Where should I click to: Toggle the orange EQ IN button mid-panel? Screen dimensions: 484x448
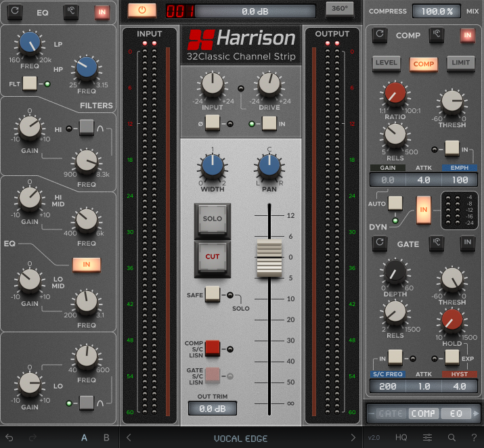[x=87, y=265]
